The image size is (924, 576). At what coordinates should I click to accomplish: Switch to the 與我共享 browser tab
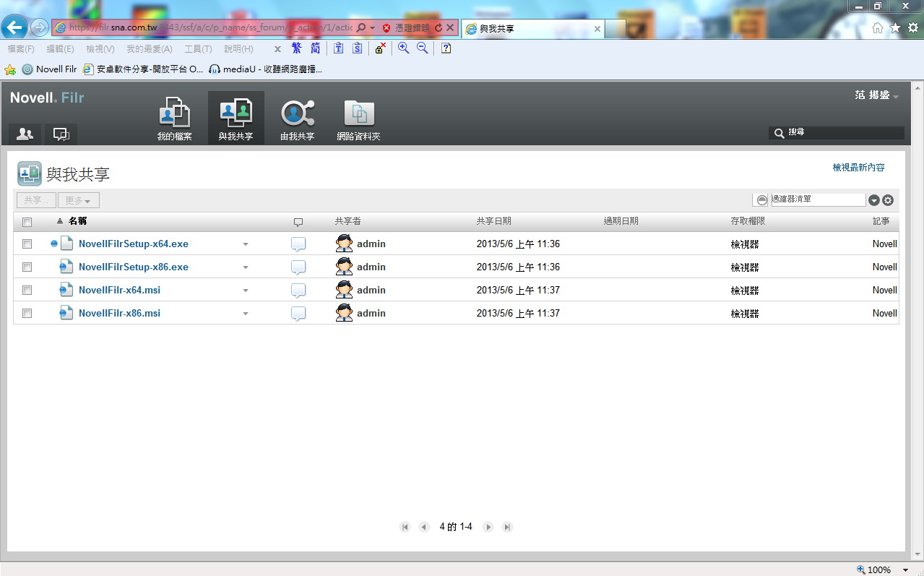532,28
